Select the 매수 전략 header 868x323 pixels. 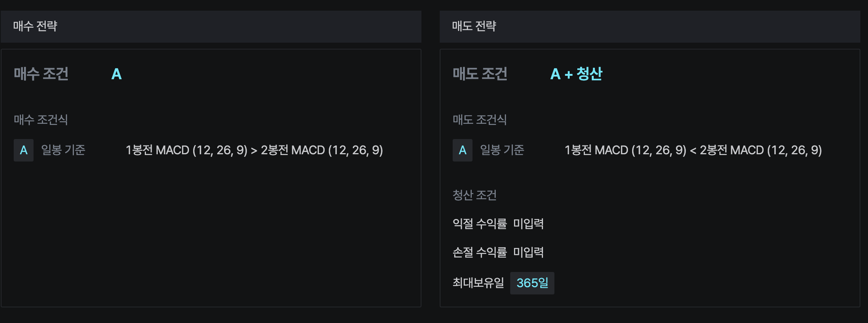pos(35,26)
